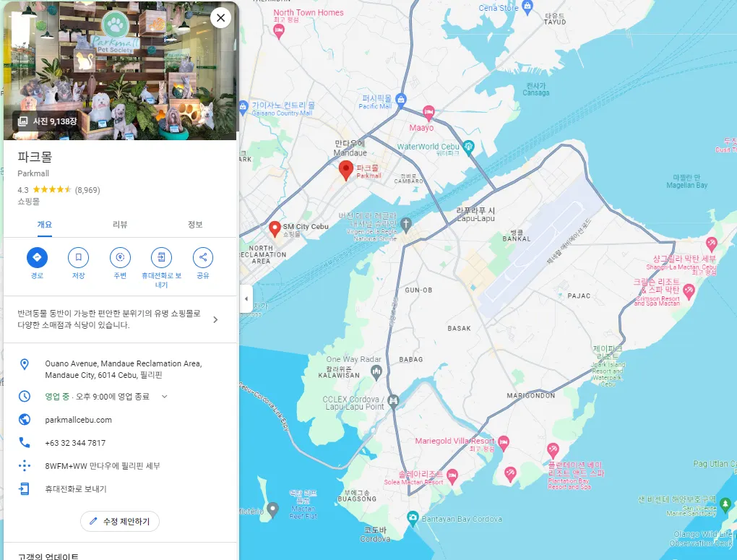Image resolution: width=737 pixels, height=560 pixels.
Task: Open the Share (공유) icon
Action: (202, 257)
